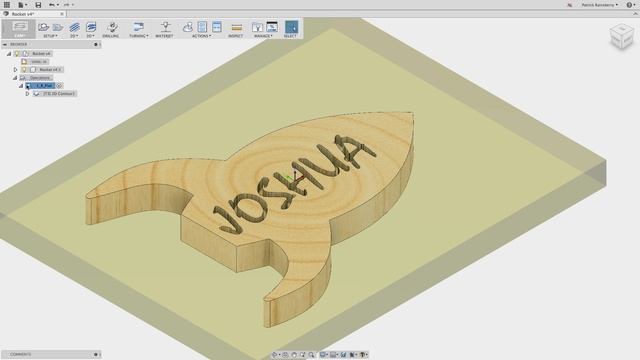The height and width of the screenshot is (360, 640).
Task: Click the Orbit navigation icon
Action: (275, 355)
